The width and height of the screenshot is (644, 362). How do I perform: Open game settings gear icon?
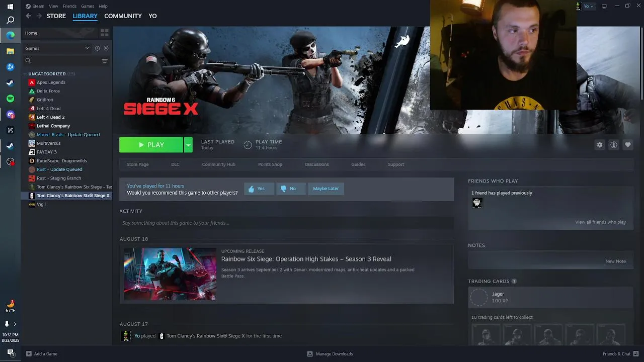599,145
